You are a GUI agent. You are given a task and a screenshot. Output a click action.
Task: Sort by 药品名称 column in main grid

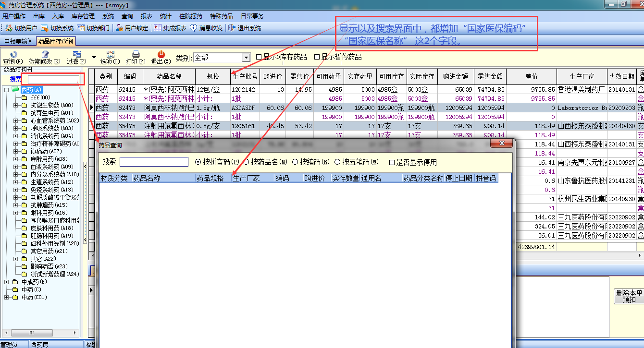pos(169,76)
